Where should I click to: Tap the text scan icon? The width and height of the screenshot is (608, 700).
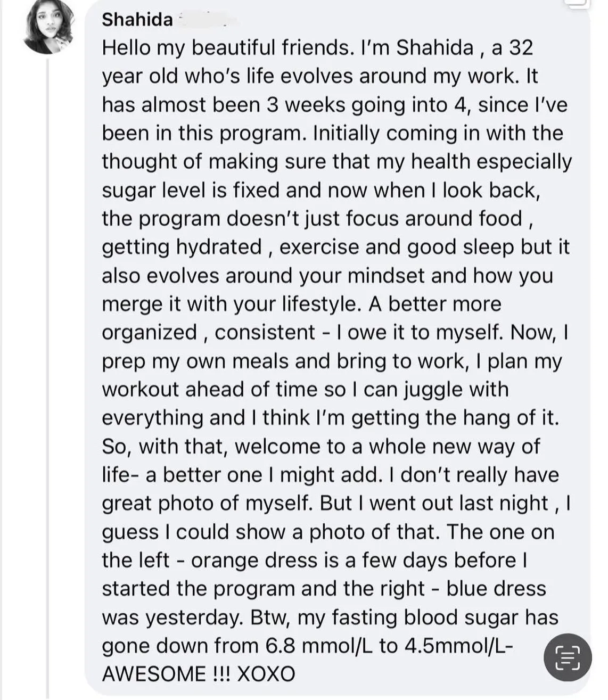567,657
